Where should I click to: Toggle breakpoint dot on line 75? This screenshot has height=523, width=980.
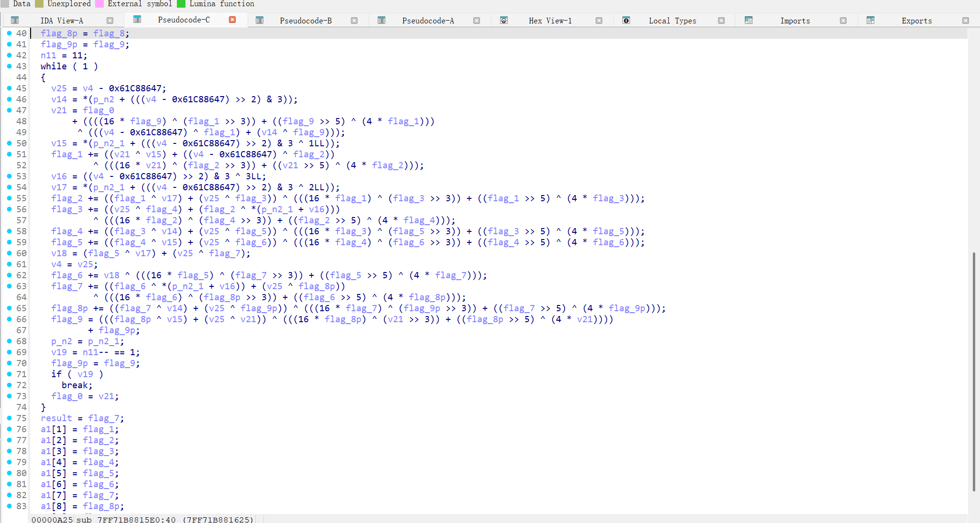coord(9,418)
